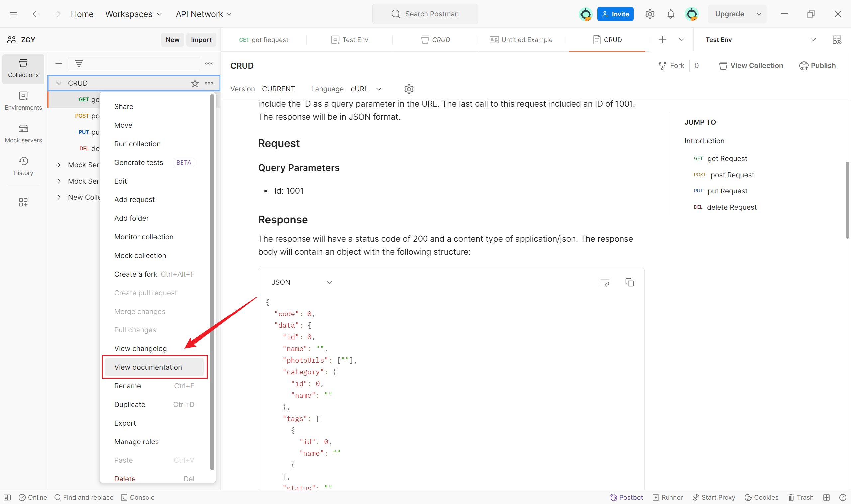Open the environment quick look icon

837,40
